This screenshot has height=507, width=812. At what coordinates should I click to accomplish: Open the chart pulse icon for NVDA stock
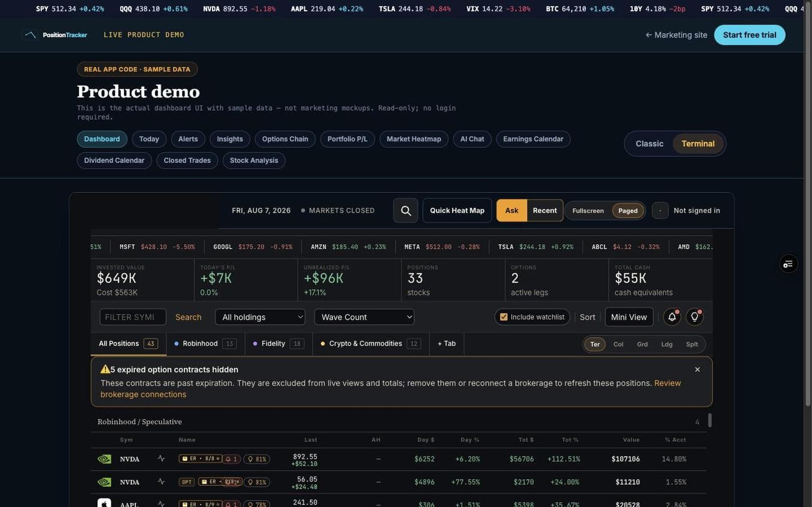161,459
